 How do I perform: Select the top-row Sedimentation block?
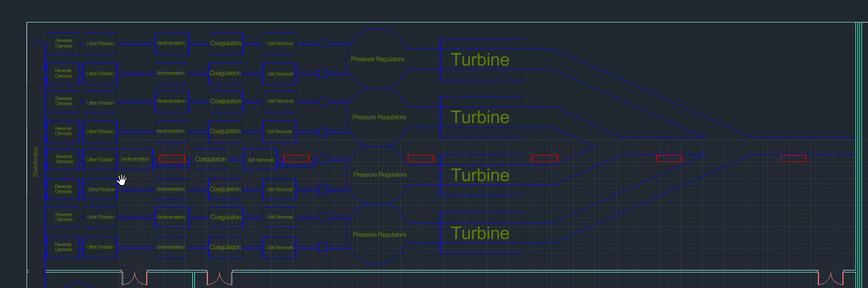click(172, 43)
